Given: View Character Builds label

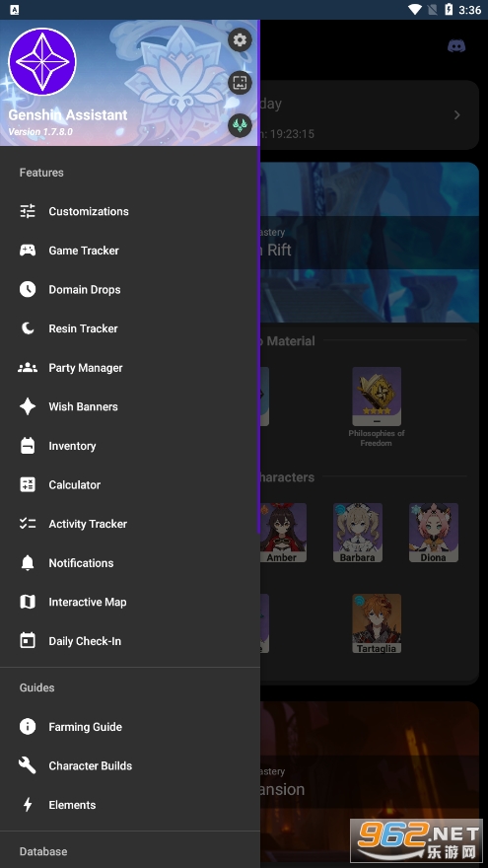Looking at the screenshot, I should (90, 765).
